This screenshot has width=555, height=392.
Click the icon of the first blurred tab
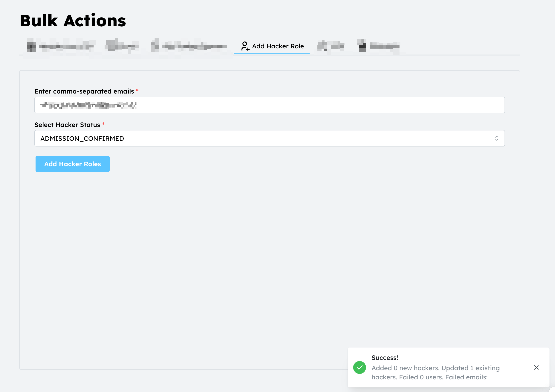coord(31,46)
